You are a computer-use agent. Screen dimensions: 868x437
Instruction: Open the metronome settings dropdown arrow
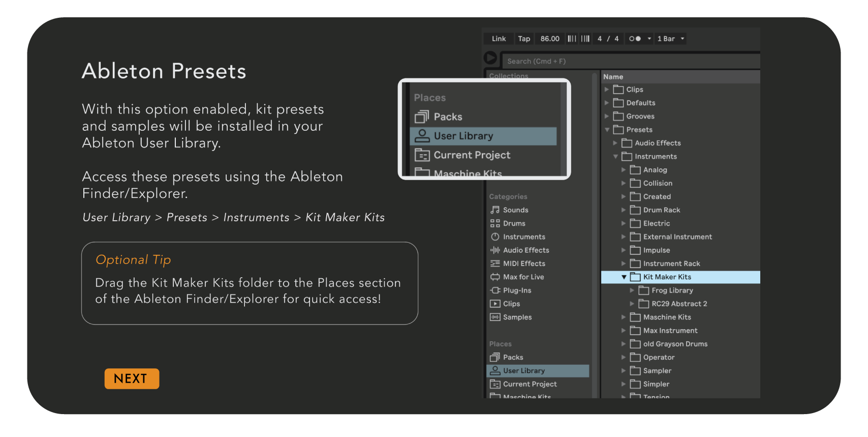click(649, 39)
